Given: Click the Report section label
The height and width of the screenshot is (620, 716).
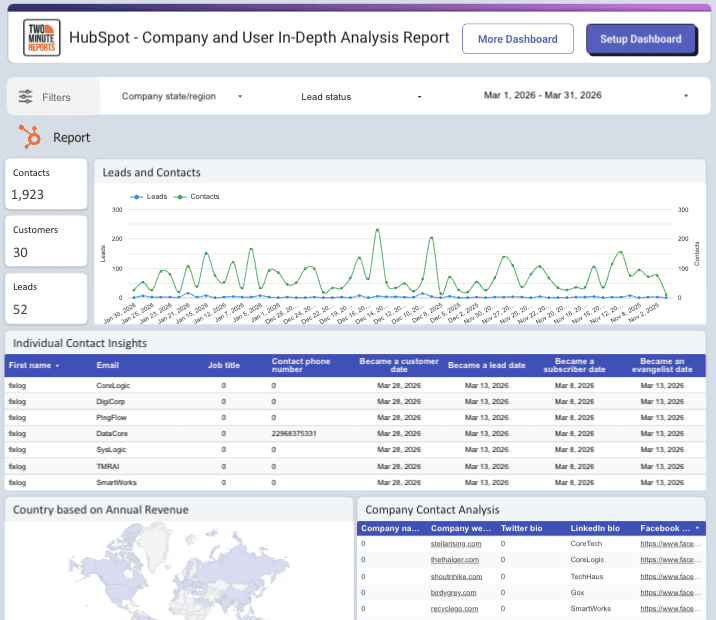Looking at the screenshot, I should [x=72, y=137].
